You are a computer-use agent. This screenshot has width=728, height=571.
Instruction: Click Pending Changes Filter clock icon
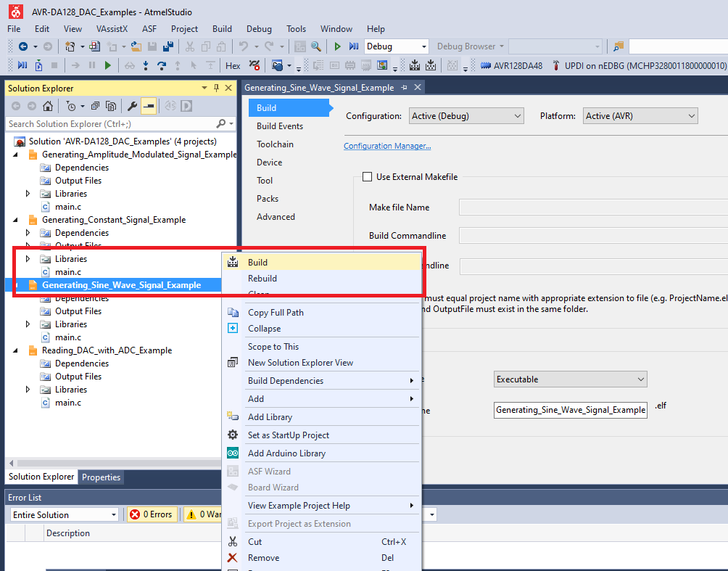[71, 107]
